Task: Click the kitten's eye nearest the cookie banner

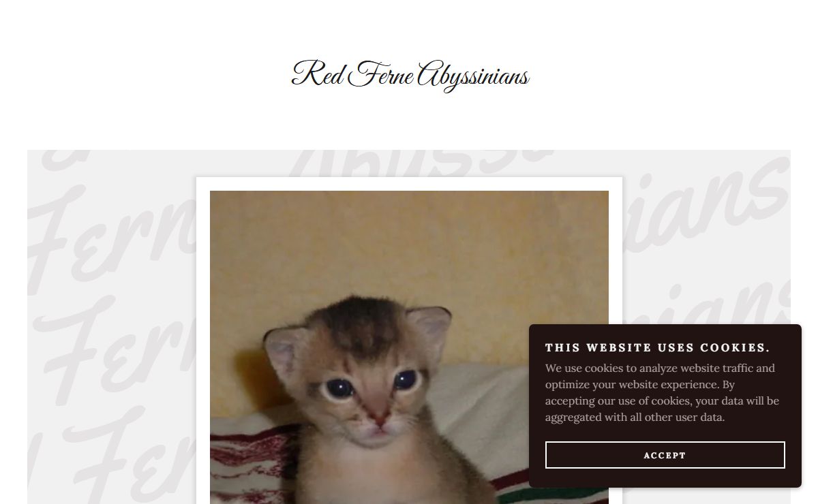Action: [405, 379]
